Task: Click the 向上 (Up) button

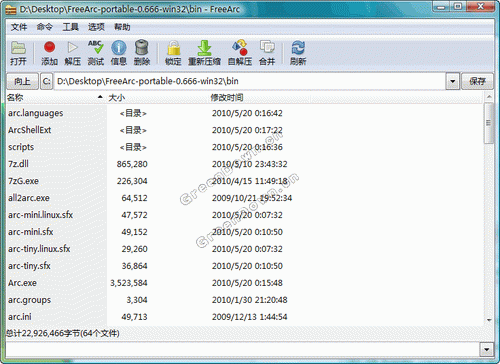Action: [22, 81]
